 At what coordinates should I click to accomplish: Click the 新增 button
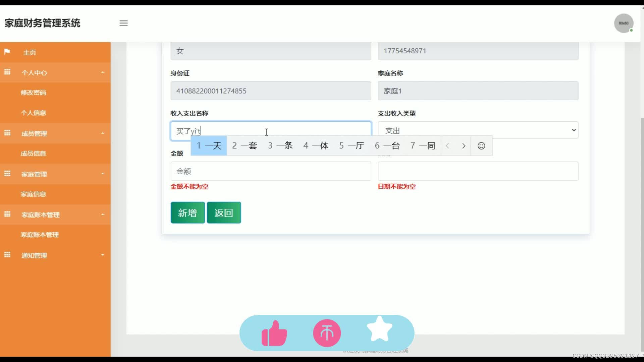tap(187, 213)
